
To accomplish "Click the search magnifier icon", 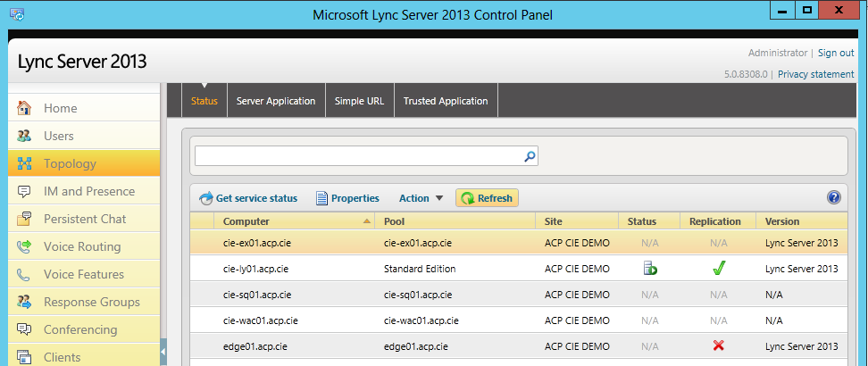I will point(530,157).
